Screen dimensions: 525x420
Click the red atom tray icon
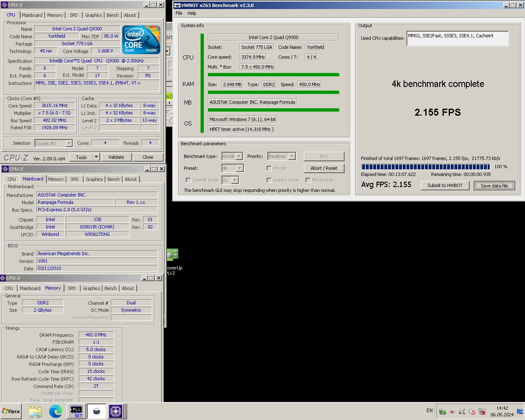point(452,411)
